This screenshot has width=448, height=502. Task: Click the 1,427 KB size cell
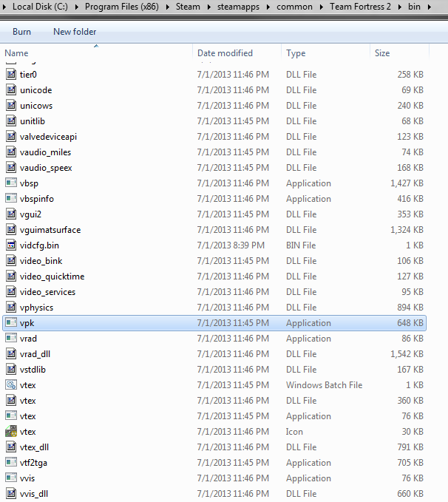(407, 183)
